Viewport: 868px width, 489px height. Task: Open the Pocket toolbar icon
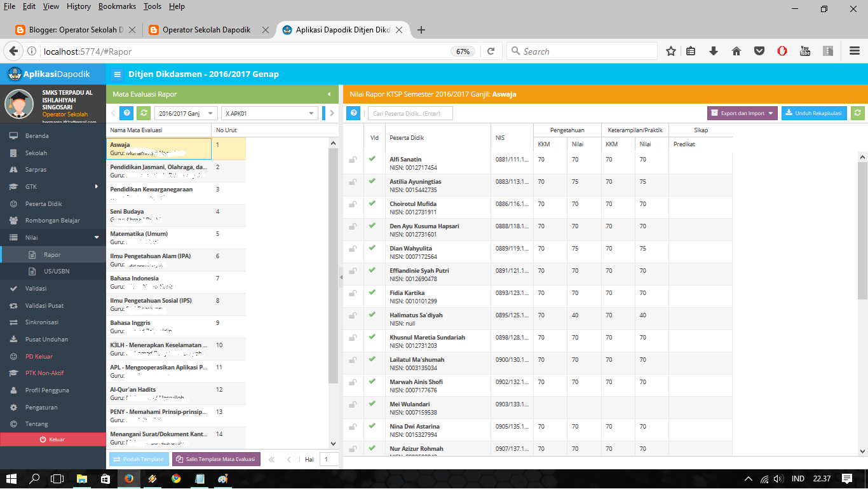point(759,52)
